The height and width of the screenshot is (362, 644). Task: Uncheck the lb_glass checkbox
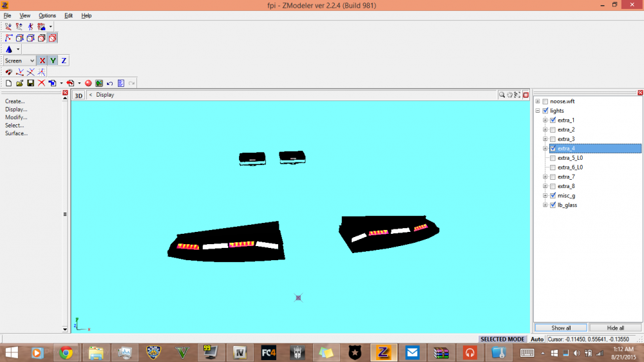click(553, 205)
